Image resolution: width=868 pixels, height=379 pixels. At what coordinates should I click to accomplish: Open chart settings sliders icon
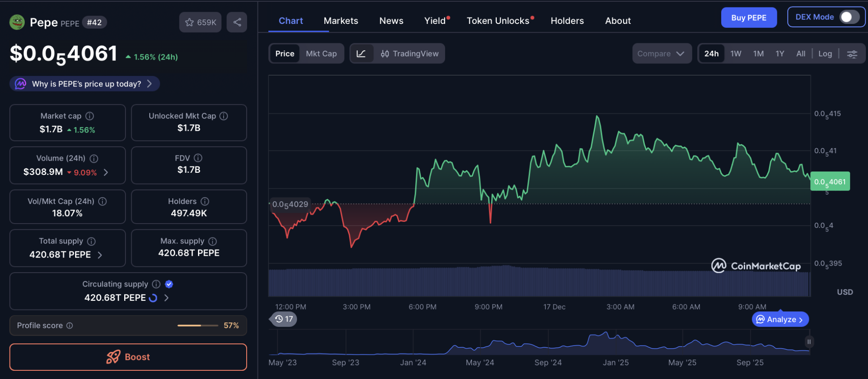[x=852, y=54]
